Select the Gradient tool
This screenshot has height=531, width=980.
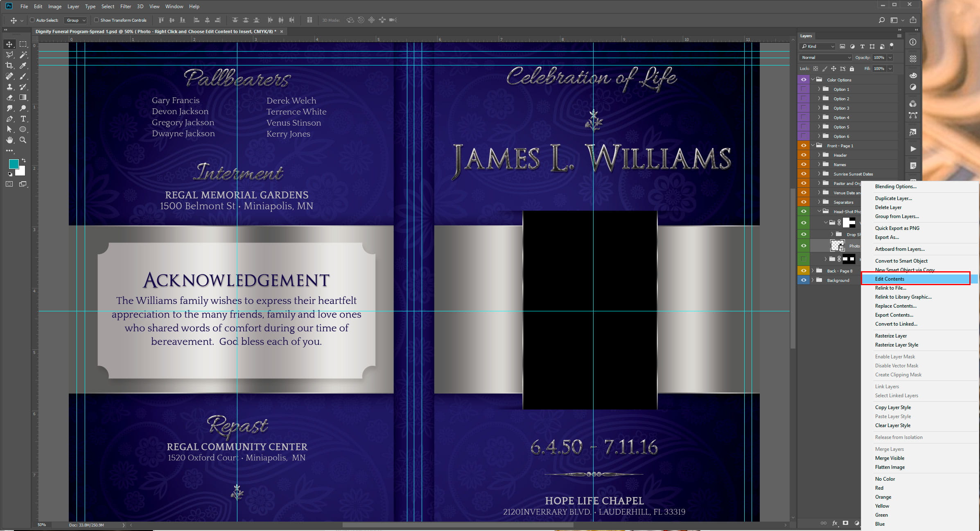click(x=23, y=97)
